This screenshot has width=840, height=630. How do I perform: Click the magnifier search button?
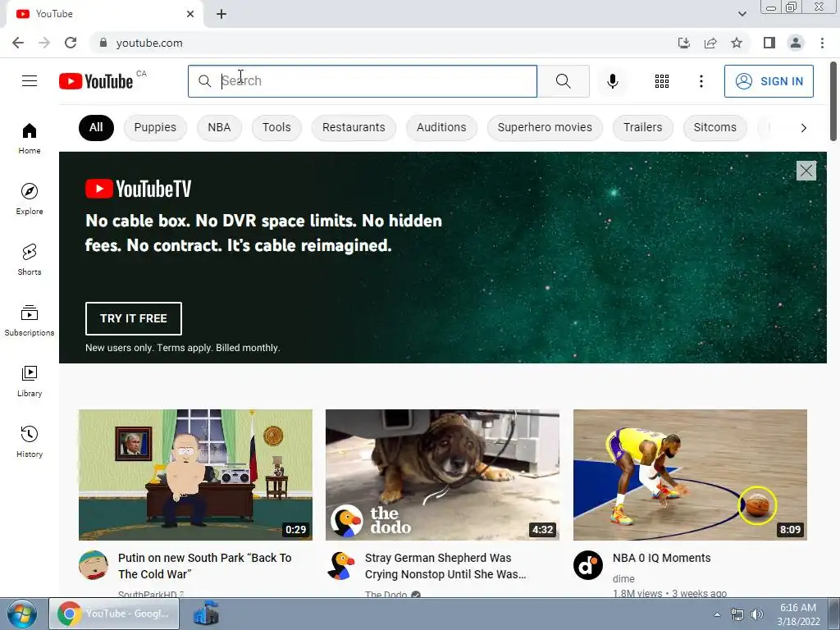pos(563,81)
